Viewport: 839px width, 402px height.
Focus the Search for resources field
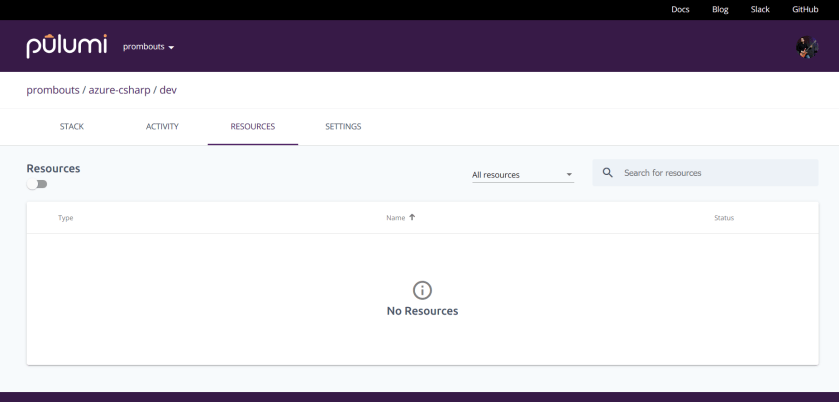click(x=715, y=173)
